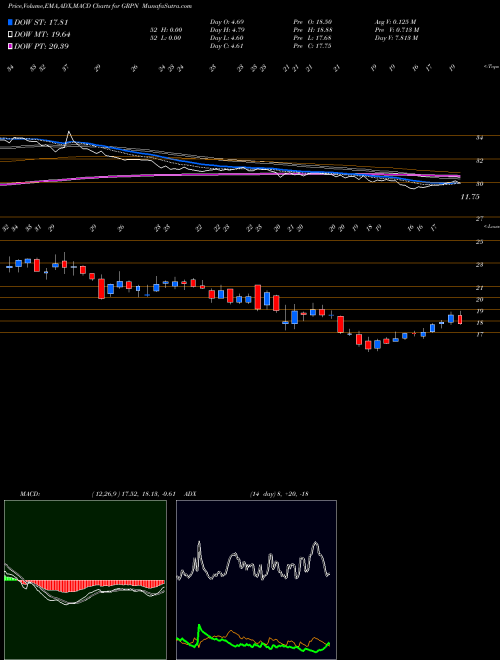Click the spike peak on the EMA price line
Screen dimensions: 500x660
click(69, 133)
